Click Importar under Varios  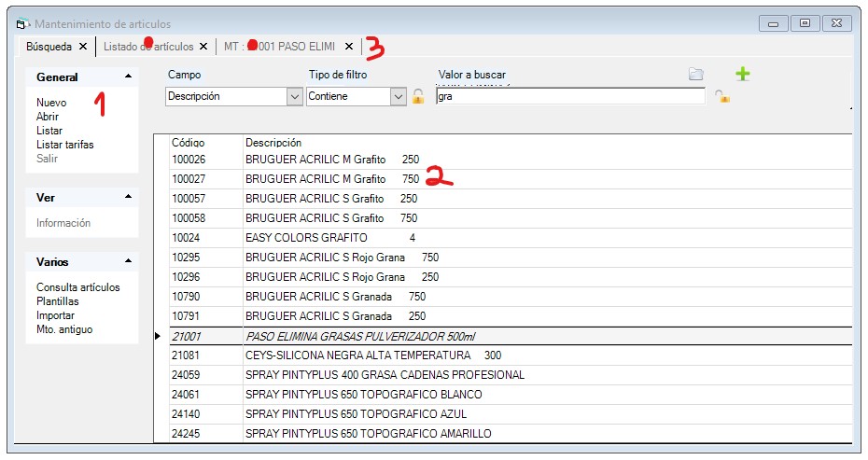(55, 315)
